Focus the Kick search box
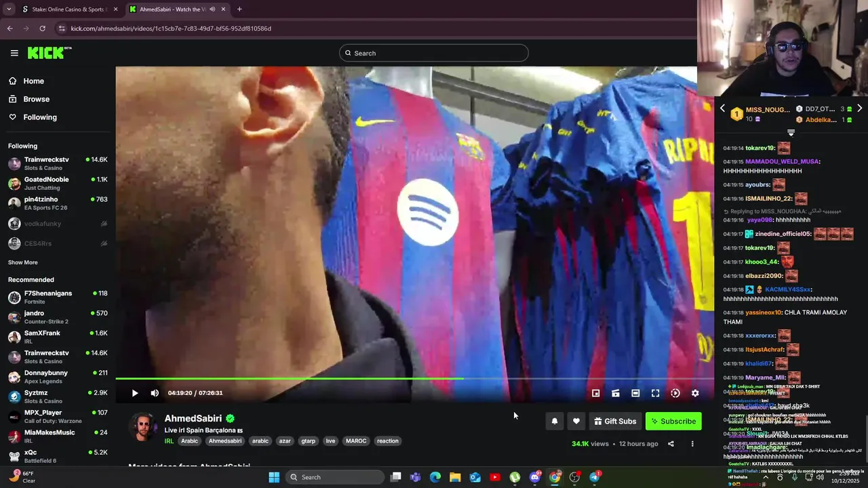 click(x=434, y=53)
